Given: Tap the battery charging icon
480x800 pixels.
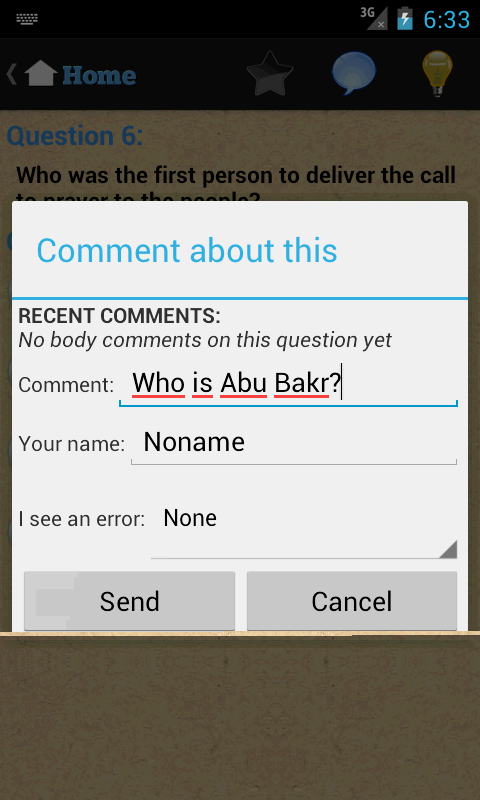Looking at the screenshot, I should coord(405,18).
